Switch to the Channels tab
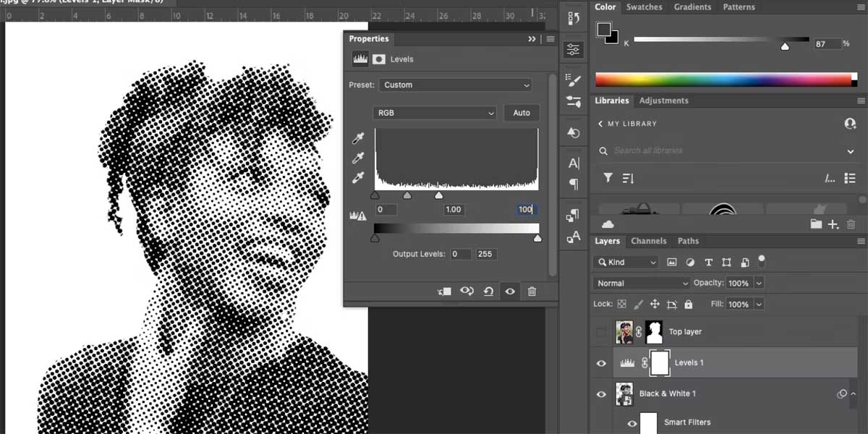The height and width of the screenshot is (434, 868). pos(648,241)
